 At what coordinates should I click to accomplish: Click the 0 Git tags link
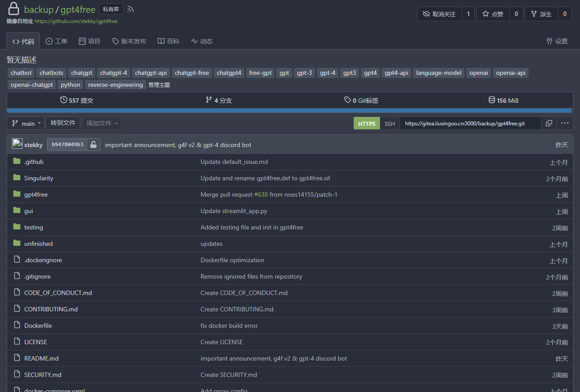[361, 101]
